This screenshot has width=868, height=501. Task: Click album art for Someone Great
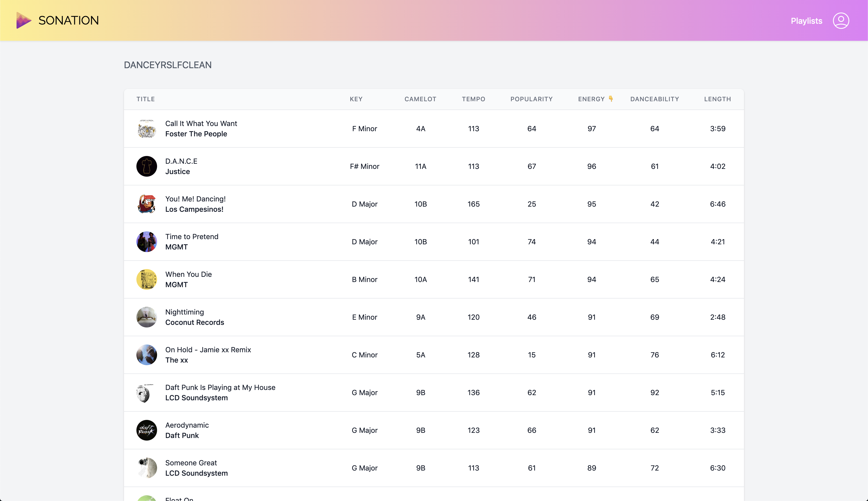click(x=147, y=468)
